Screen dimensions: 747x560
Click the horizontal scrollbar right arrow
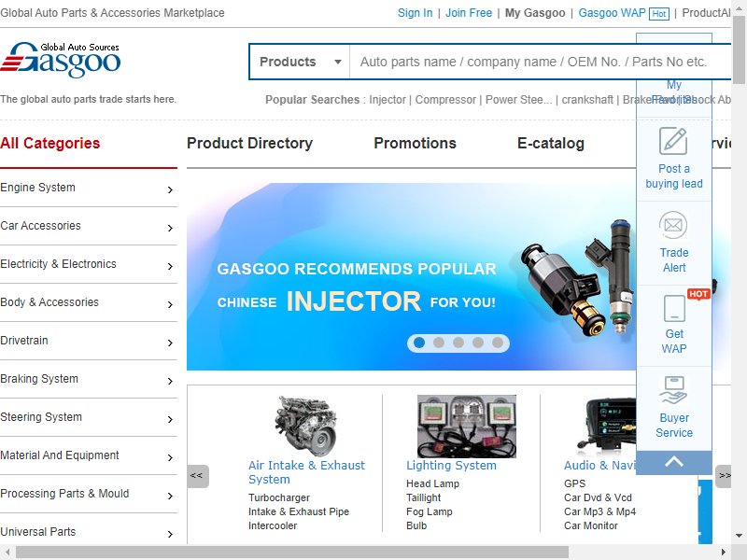723,553
